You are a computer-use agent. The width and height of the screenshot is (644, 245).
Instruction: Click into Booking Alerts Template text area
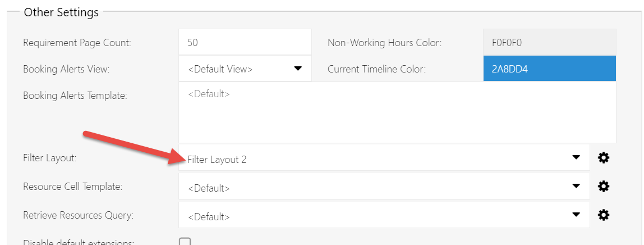(397, 112)
